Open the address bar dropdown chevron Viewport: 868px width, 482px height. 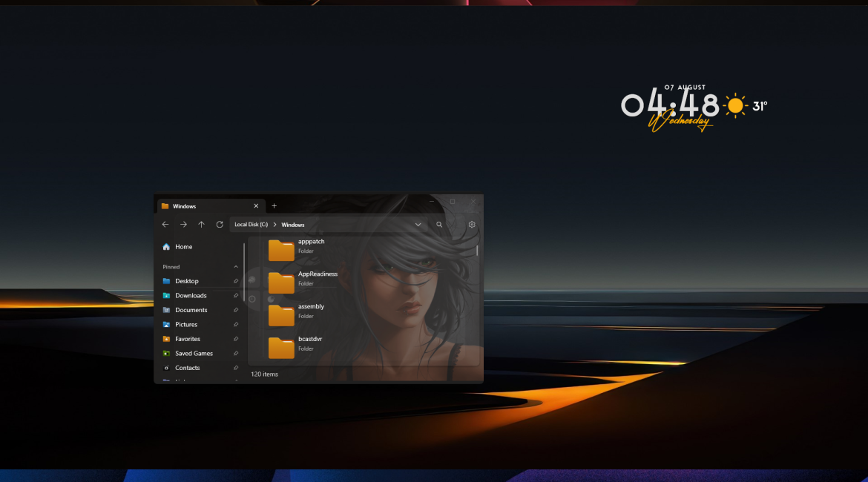418,224
